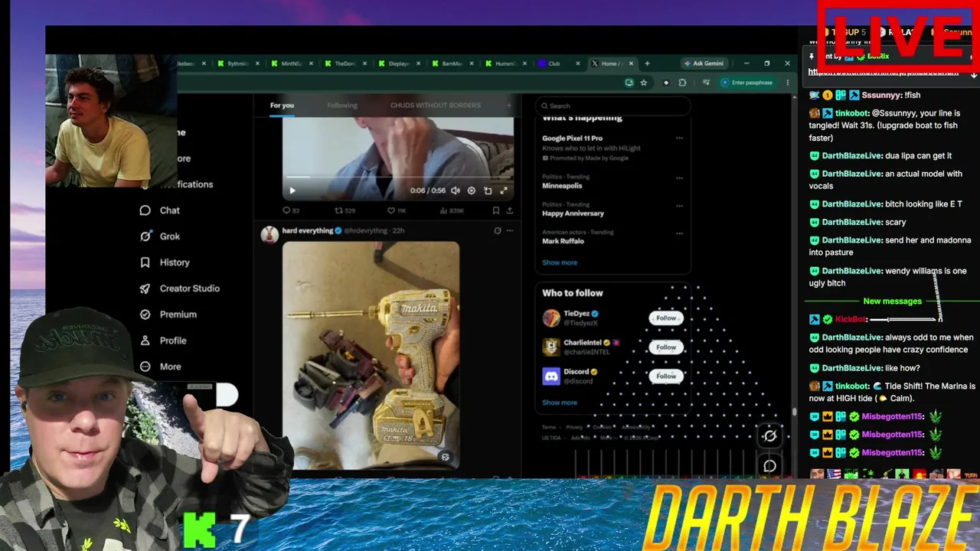
Task: Like the video post with 11K likes
Action: [397, 210]
